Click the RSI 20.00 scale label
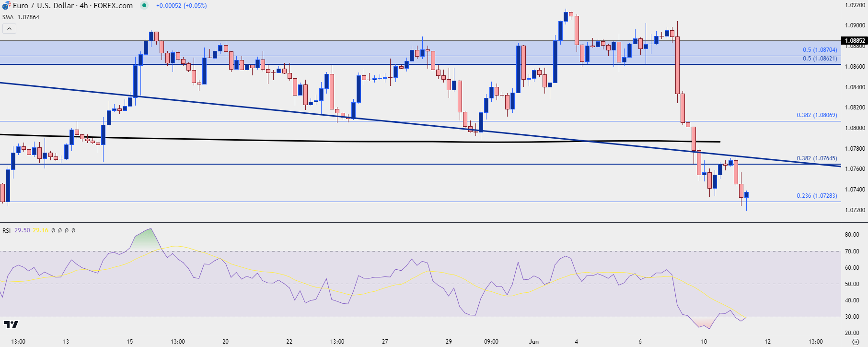The image size is (868, 347). 852,333
